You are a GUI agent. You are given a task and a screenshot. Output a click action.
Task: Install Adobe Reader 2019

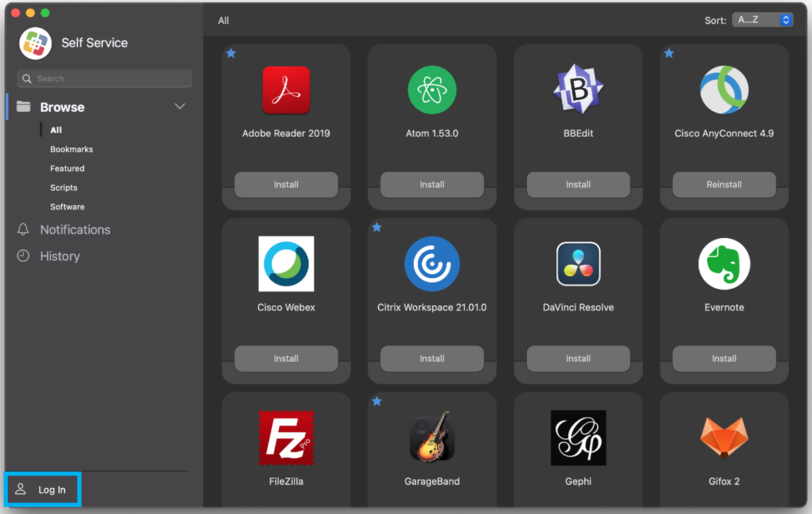(x=286, y=184)
